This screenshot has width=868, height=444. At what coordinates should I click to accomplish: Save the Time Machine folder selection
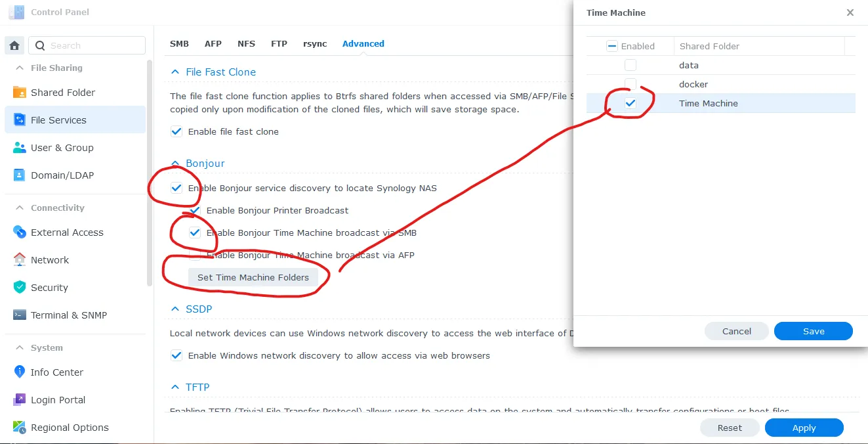point(813,331)
